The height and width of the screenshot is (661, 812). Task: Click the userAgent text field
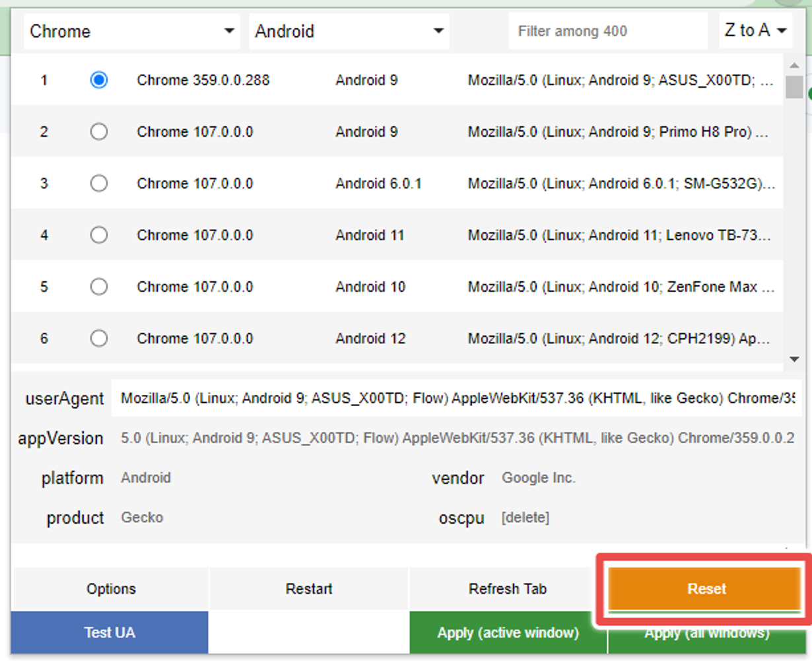coord(456,398)
